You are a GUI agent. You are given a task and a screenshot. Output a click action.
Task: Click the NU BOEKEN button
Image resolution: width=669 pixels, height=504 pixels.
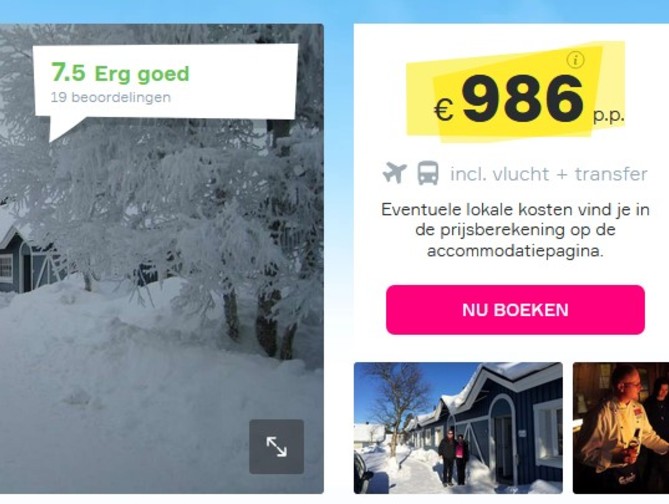pyautogui.click(x=515, y=310)
